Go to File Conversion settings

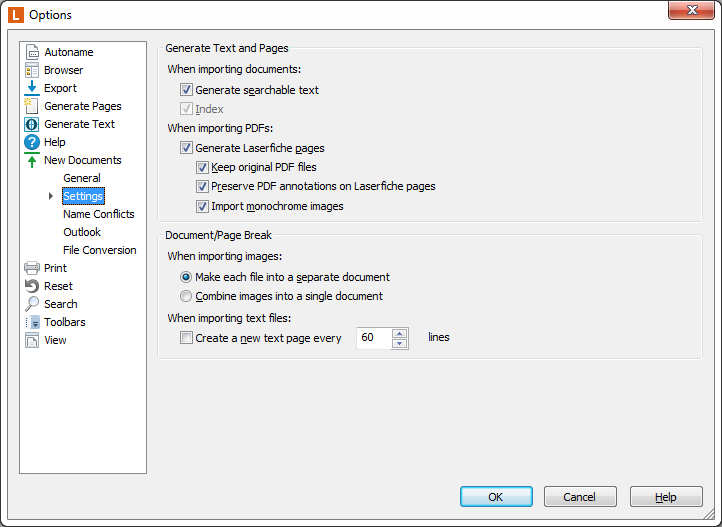point(99,250)
